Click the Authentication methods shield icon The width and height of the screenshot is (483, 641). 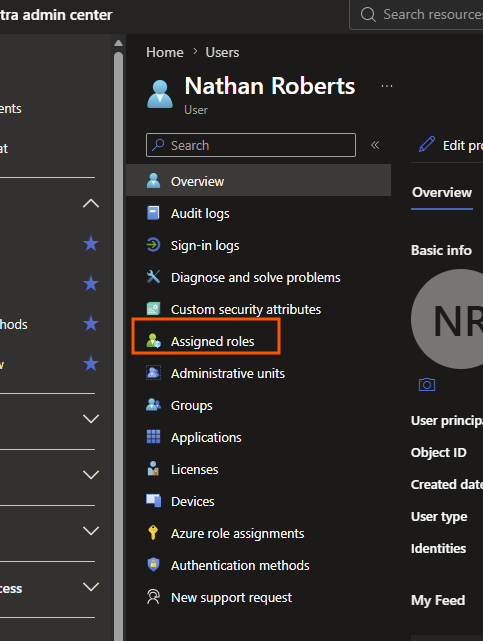(153, 565)
